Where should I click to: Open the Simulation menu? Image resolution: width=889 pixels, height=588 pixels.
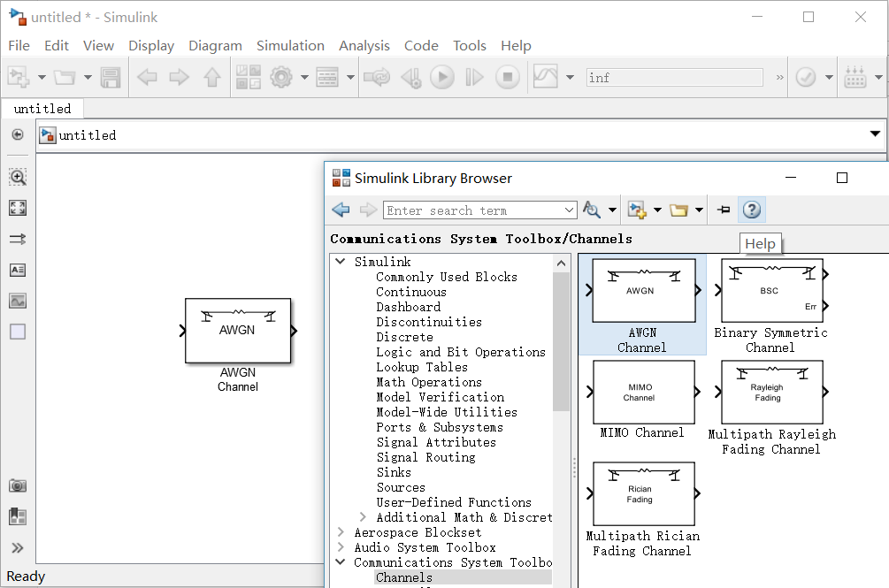click(x=290, y=45)
